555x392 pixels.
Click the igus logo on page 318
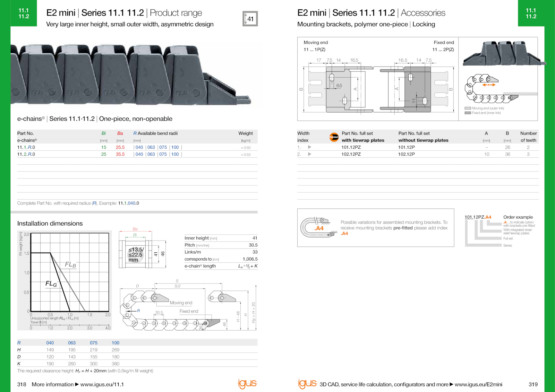pos(247,384)
